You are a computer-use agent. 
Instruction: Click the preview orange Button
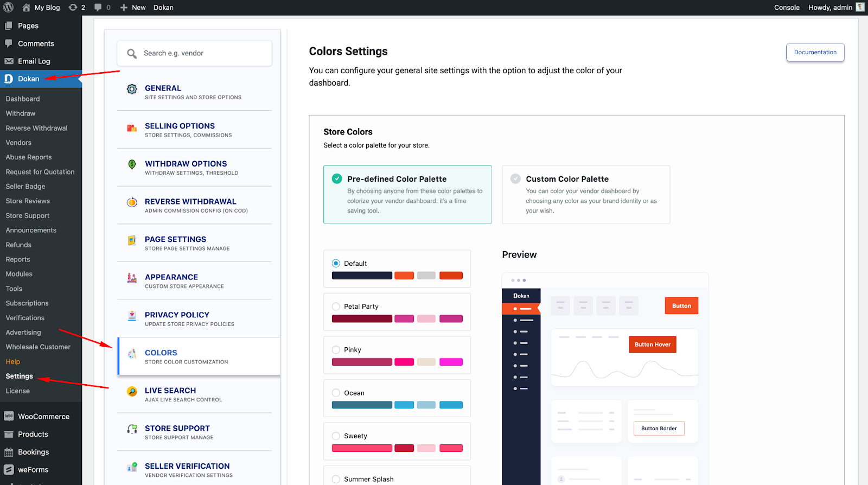click(x=681, y=306)
